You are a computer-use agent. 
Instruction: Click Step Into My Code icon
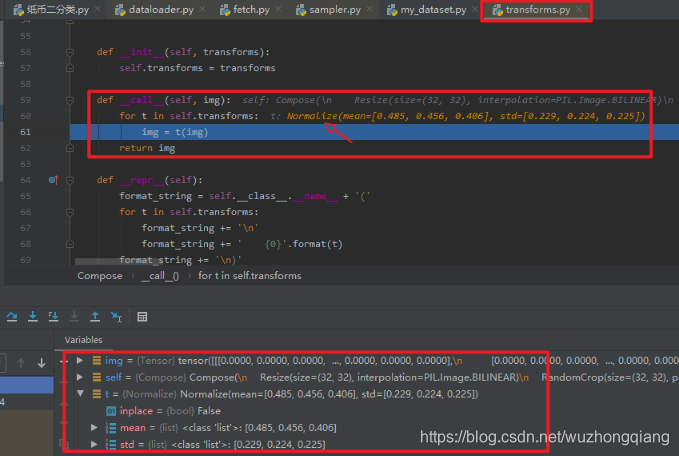[x=53, y=317]
